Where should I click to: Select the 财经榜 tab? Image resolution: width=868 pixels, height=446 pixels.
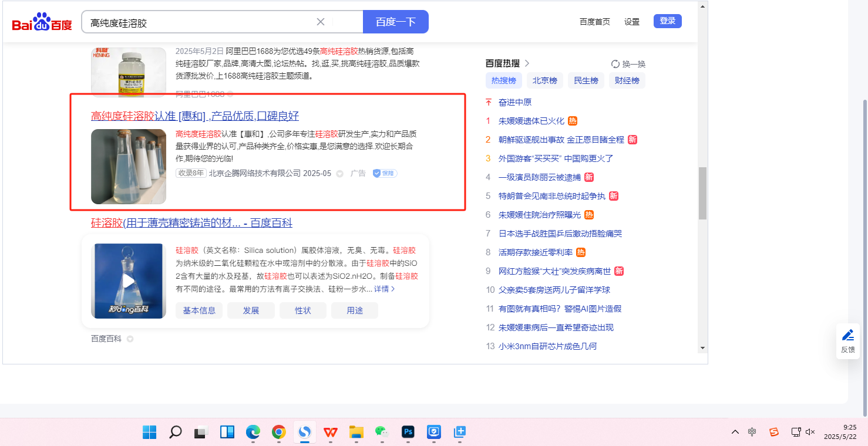coord(627,80)
